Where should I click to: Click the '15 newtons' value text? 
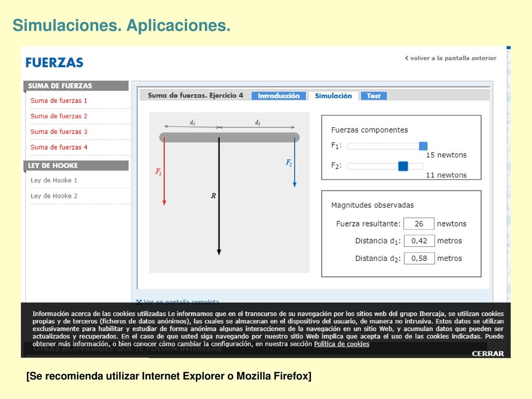click(446, 155)
